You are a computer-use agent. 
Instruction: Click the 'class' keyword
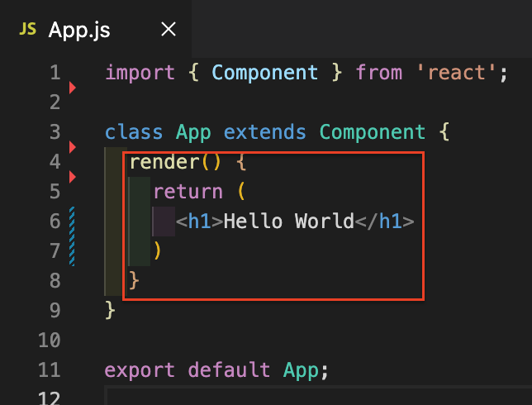click(134, 132)
